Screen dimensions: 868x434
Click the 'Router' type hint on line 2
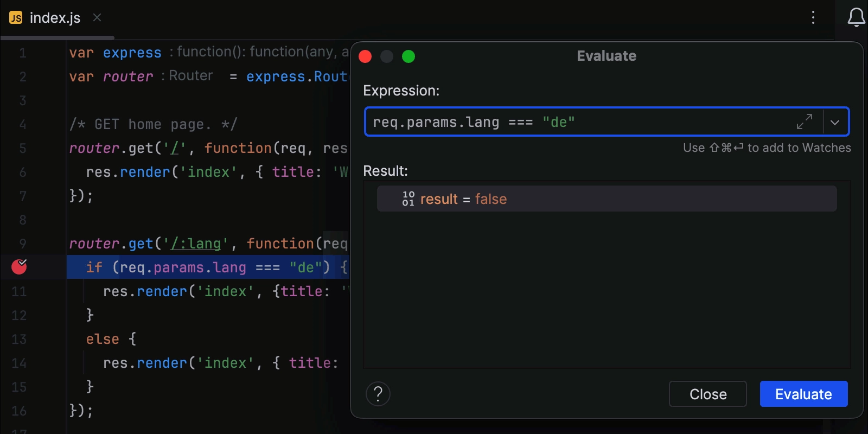pos(190,75)
